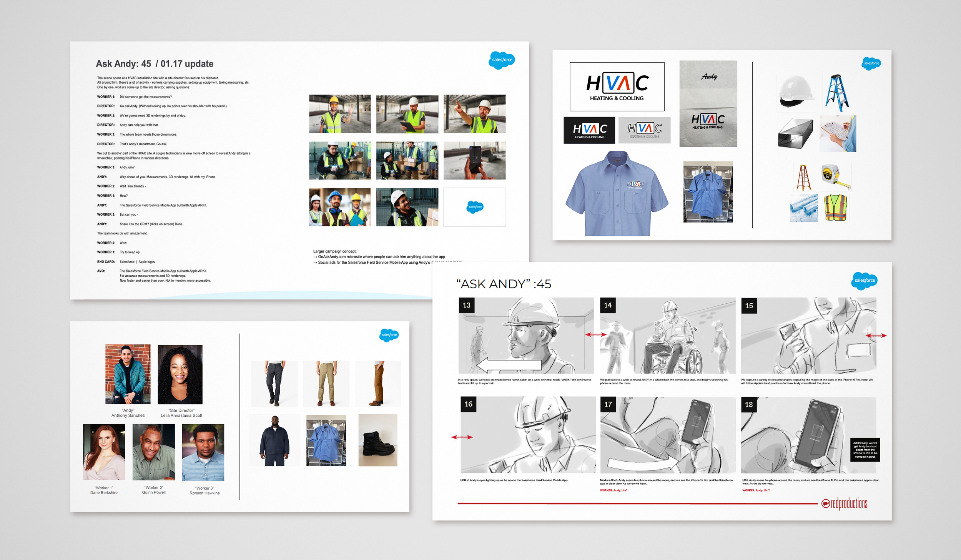This screenshot has width=961, height=560.
Task: Click the Worker 1 Dane Berkshire headshot
Action: pyautogui.click(x=104, y=452)
